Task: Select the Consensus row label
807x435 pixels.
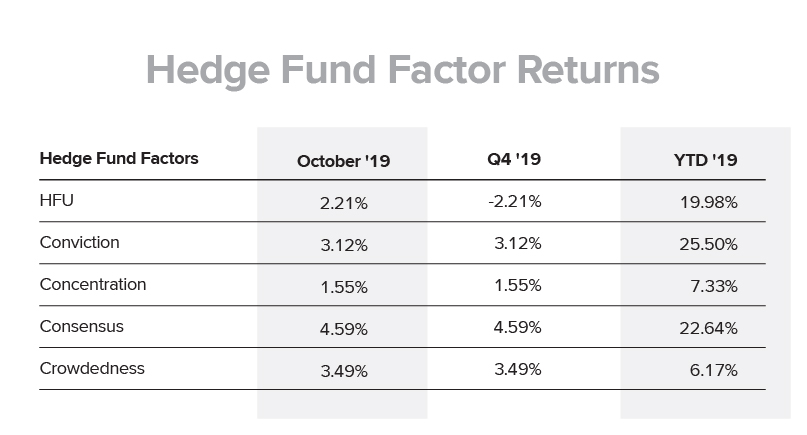Action: (x=81, y=326)
